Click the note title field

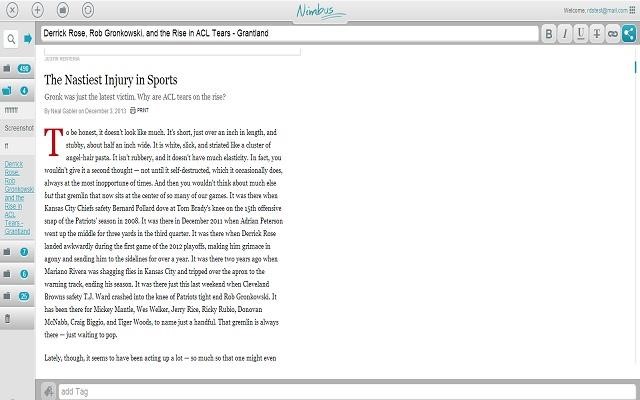pos(290,33)
